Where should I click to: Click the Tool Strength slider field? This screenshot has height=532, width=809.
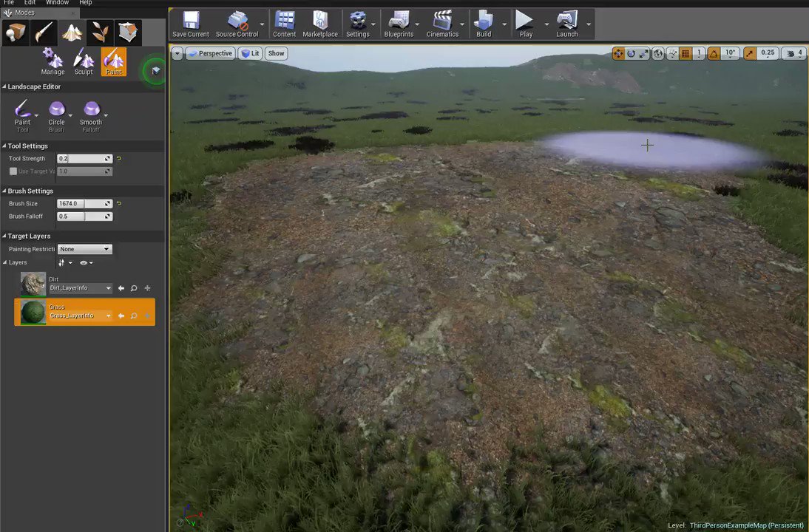84,159
